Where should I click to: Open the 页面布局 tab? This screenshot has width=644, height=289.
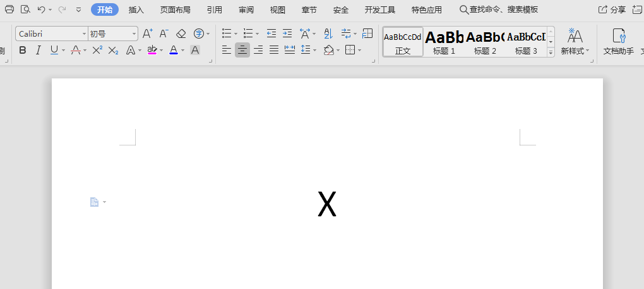pos(175,9)
